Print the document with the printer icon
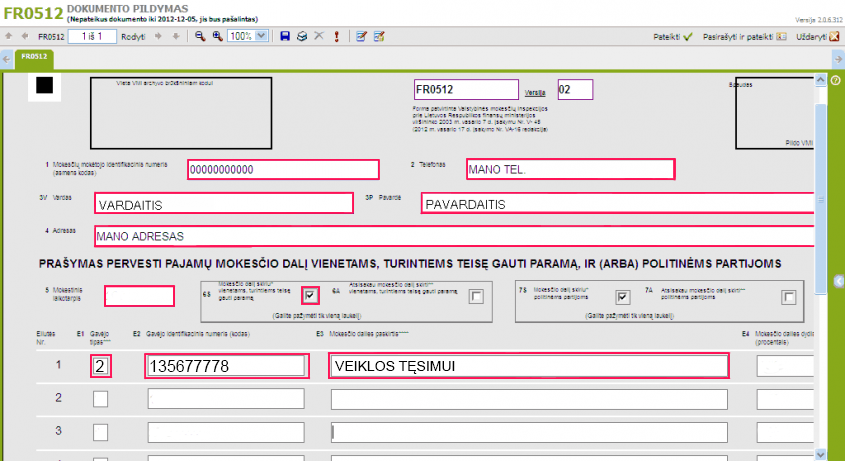This screenshot has width=845, height=461. click(302, 36)
